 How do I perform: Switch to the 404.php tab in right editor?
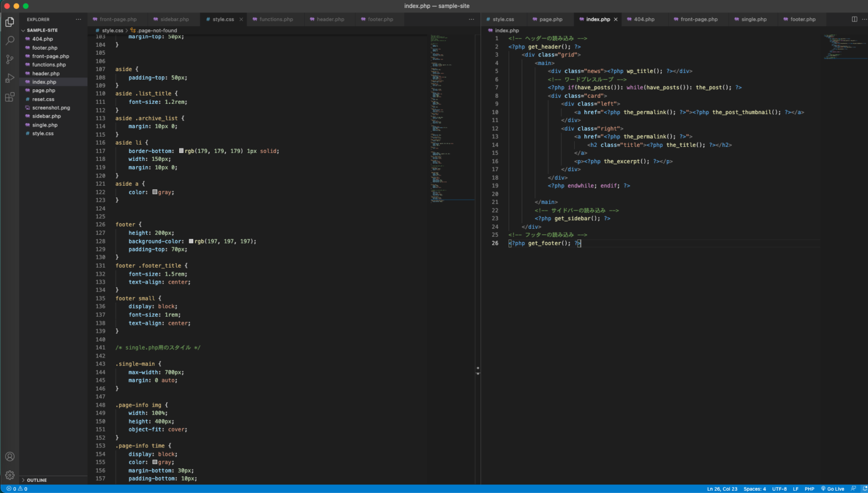pos(644,19)
